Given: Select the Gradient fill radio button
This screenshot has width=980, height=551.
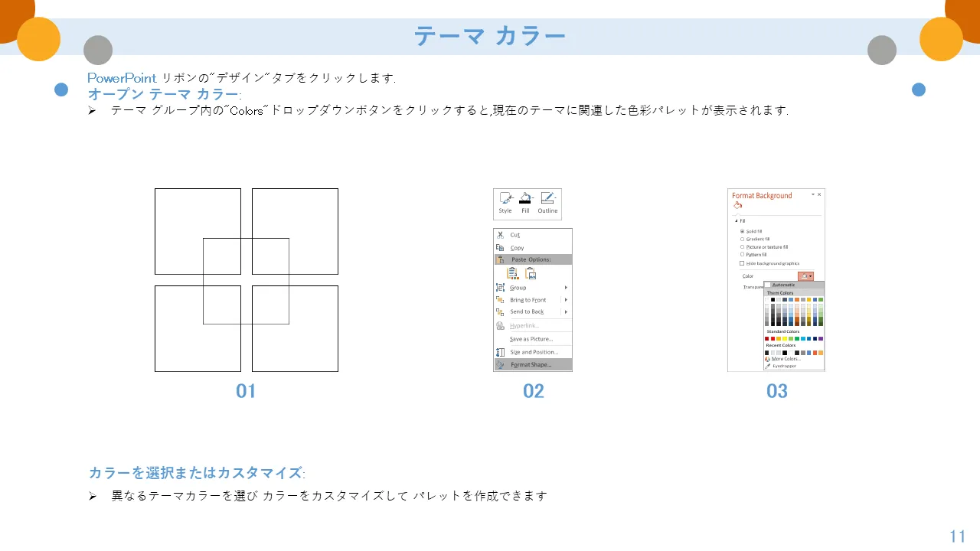Looking at the screenshot, I should coord(742,239).
